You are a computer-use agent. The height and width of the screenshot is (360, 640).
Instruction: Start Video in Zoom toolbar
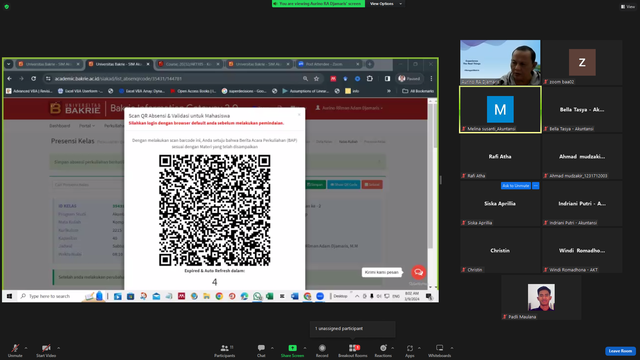click(46, 350)
